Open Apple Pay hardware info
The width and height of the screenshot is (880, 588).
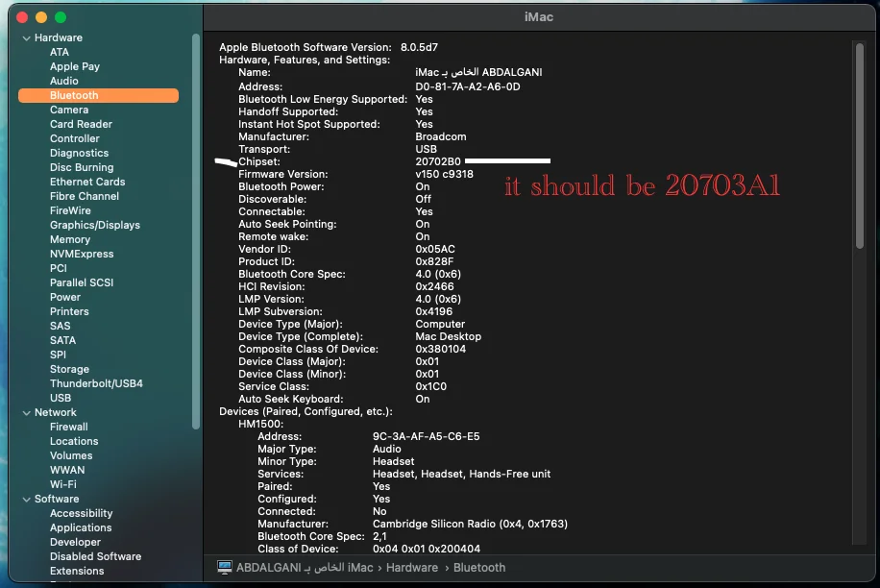point(75,66)
